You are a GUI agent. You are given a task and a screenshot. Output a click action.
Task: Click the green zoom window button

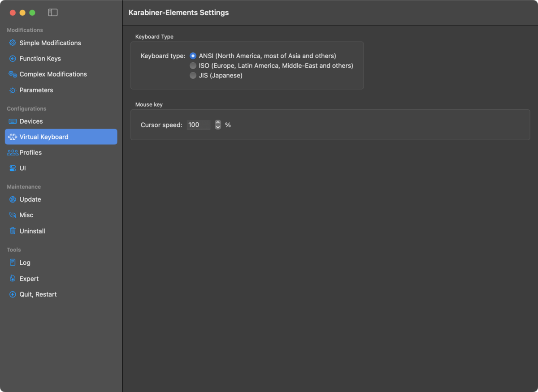pos(32,13)
